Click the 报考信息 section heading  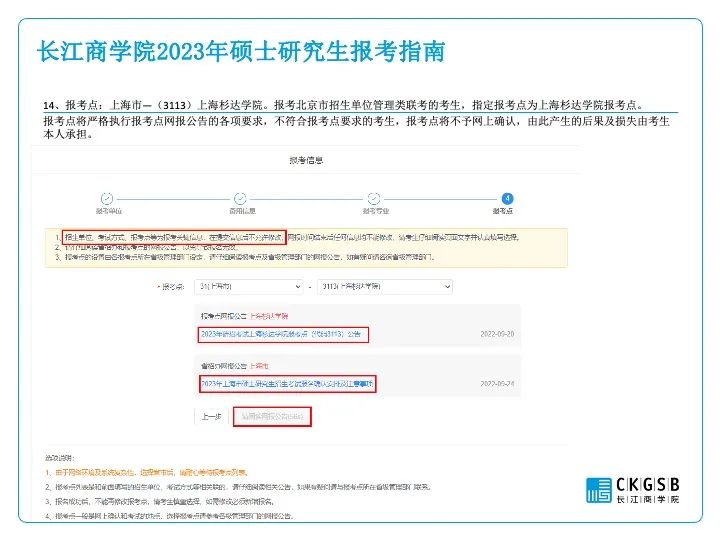[x=306, y=160]
